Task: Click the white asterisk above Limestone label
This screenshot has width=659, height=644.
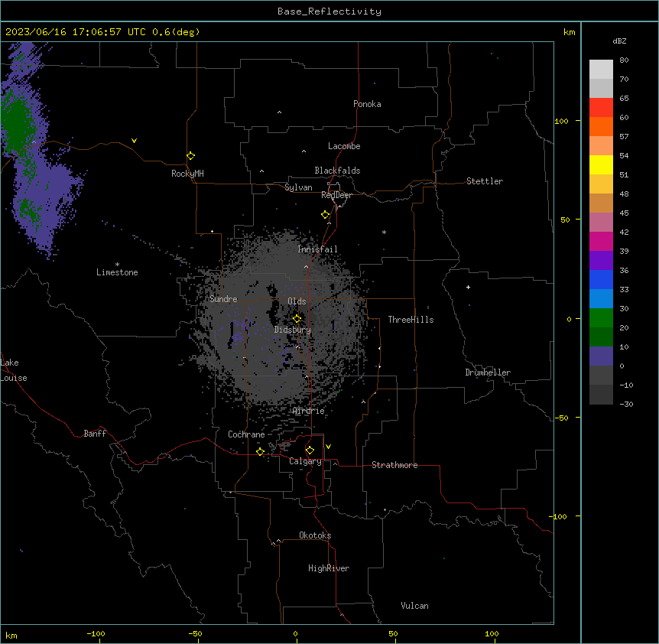Action: (x=117, y=265)
